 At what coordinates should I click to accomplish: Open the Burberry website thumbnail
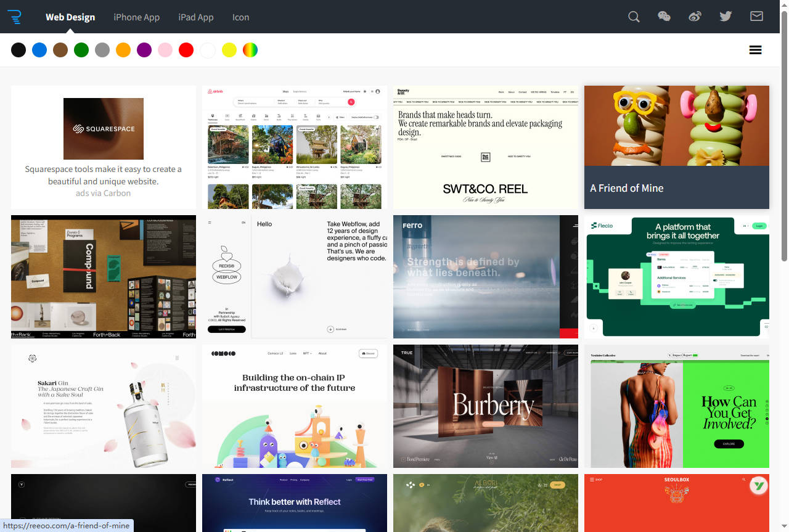click(485, 406)
